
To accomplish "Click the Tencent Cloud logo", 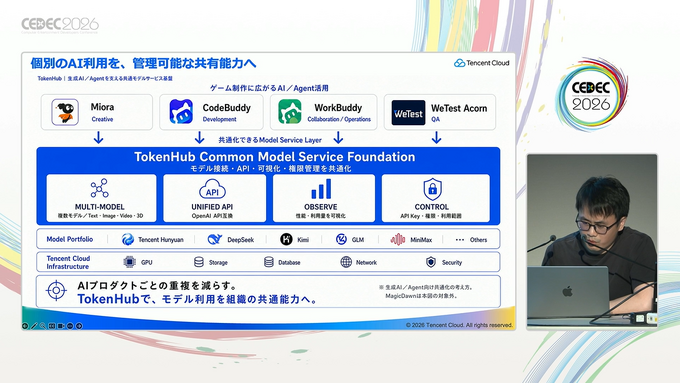I will click(x=481, y=63).
